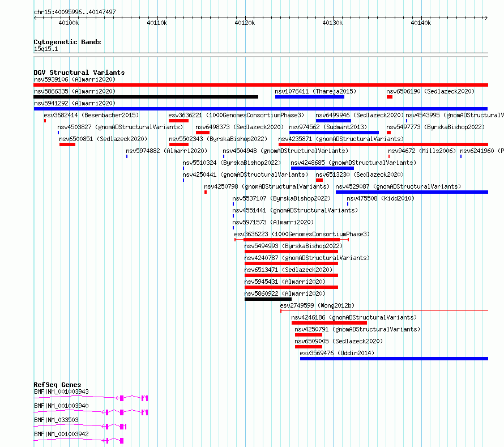Open nsv6509005 (Sedlazeck2020) label

pyautogui.click(x=339, y=341)
